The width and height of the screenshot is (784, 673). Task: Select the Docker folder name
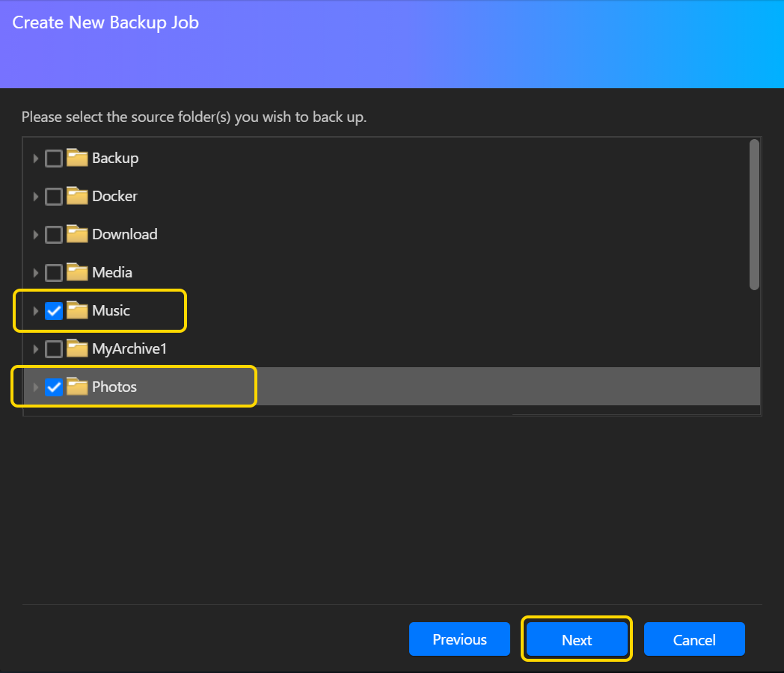coord(114,196)
